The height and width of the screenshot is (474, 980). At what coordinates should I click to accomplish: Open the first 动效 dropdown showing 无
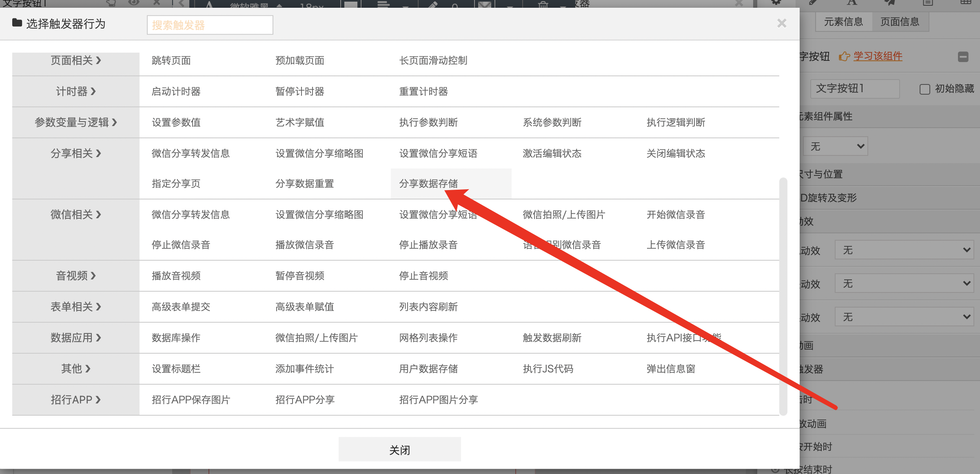[904, 250]
